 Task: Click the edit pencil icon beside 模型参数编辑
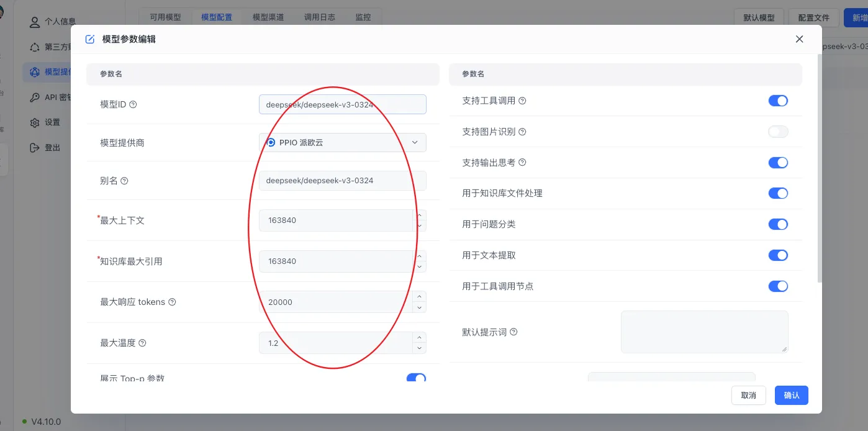[89, 39]
